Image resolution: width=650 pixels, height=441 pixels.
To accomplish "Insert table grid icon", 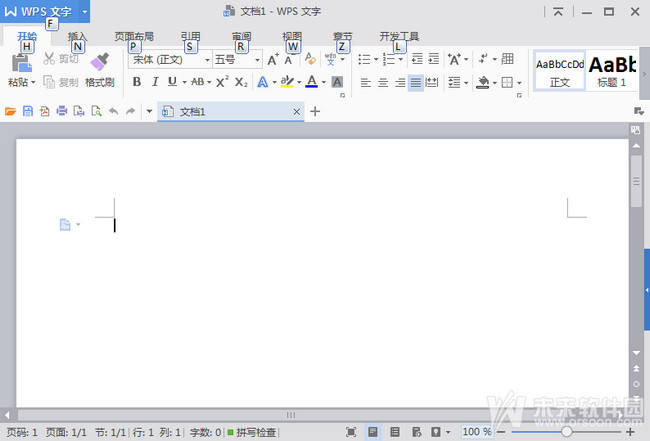I will pos(507,59).
